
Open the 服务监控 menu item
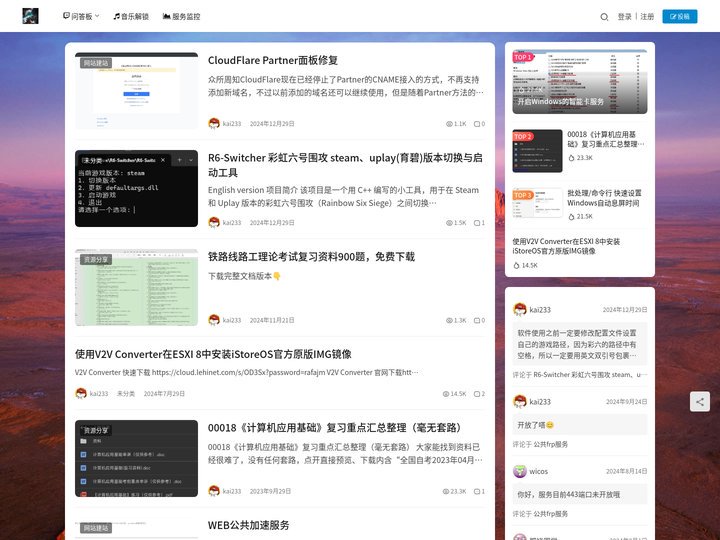click(181, 16)
